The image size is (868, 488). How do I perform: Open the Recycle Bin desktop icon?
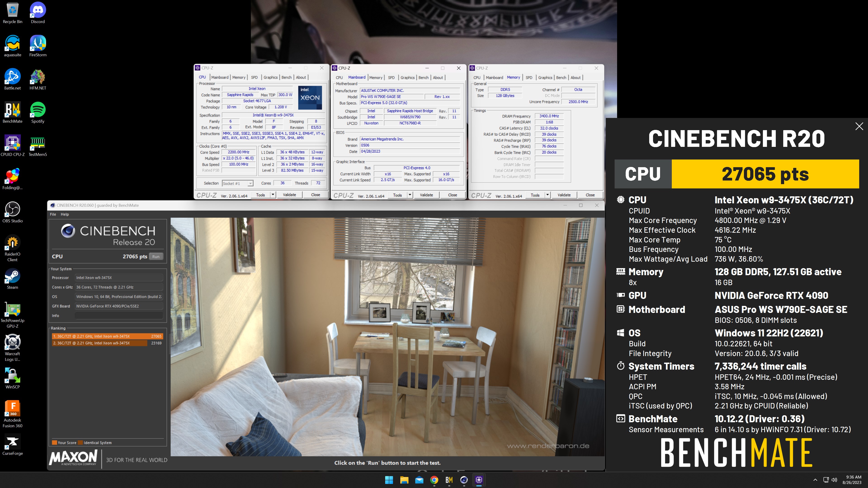point(12,13)
